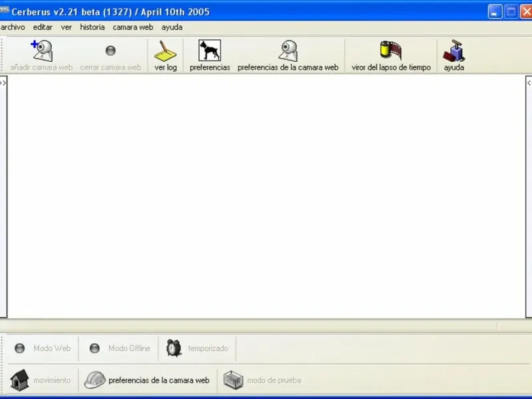
Task: Open the camara web menu
Action: point(133,27)
